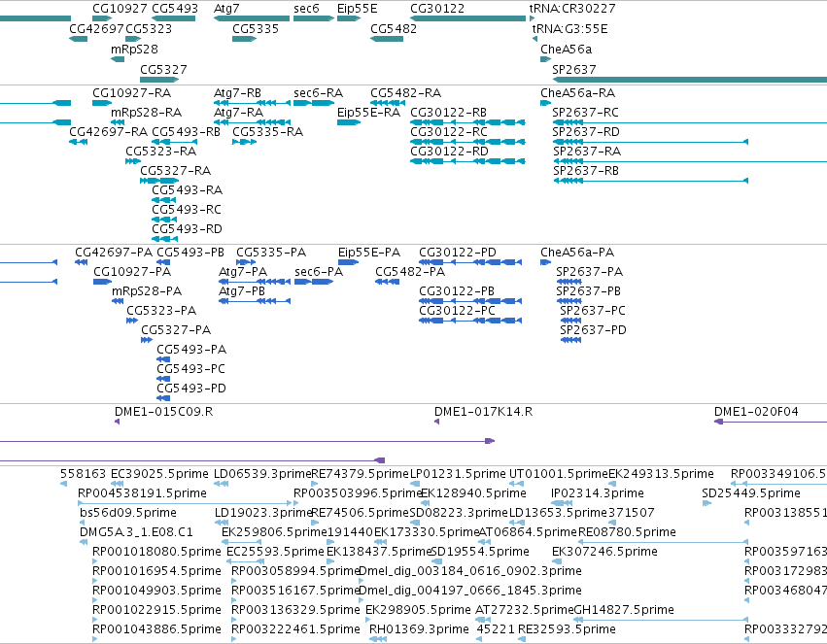The image size is (827, 644).
Task: Click tRNA:CR30227 label
Action: (x=572, y=9)
